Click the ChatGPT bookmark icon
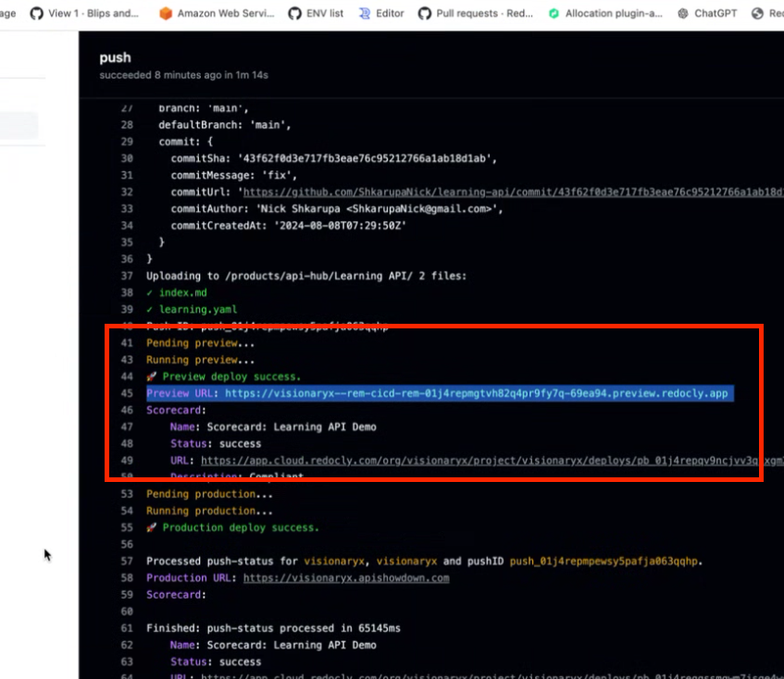Image resolution: width=784 pixels, height=679 pixels. coord(683,13)
